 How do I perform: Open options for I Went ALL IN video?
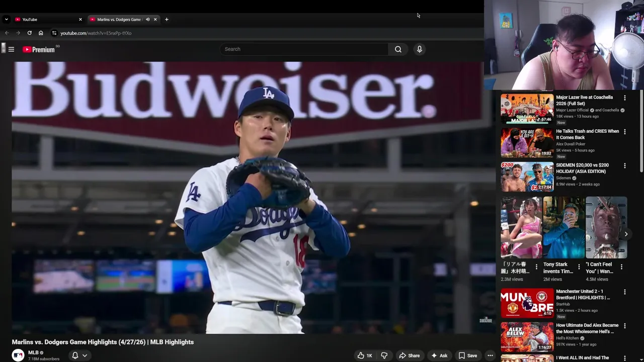tap(625, 358)
